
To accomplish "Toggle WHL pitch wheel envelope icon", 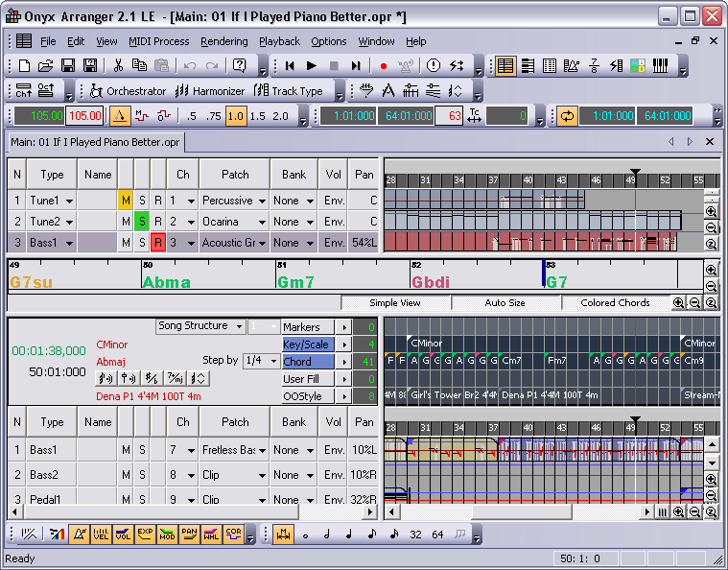I will coord(211,534).
